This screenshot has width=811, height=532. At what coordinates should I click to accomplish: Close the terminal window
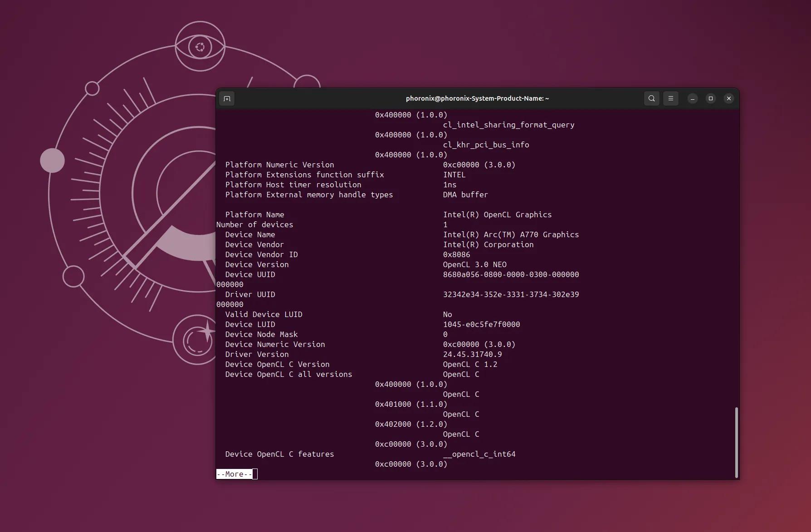pos(728,98)
